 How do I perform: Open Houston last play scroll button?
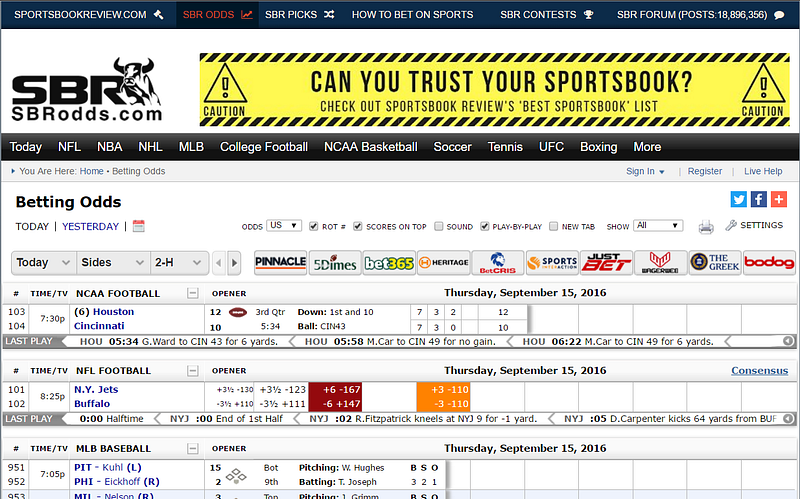click(788, 341)
